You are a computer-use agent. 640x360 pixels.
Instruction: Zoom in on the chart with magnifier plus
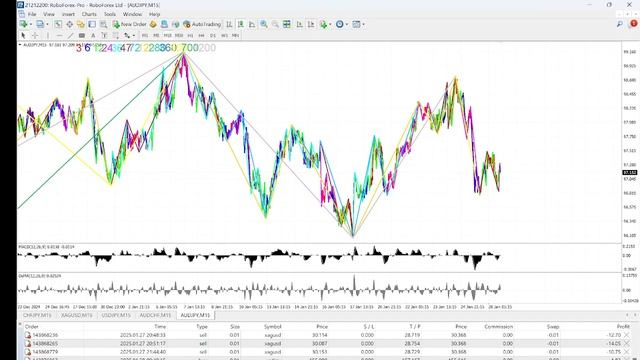pyautogui.click(x=264, y=24)
